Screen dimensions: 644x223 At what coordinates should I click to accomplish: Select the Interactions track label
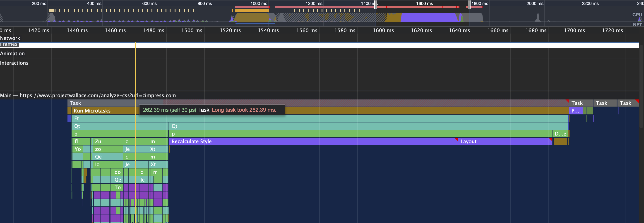coord(14,63)
